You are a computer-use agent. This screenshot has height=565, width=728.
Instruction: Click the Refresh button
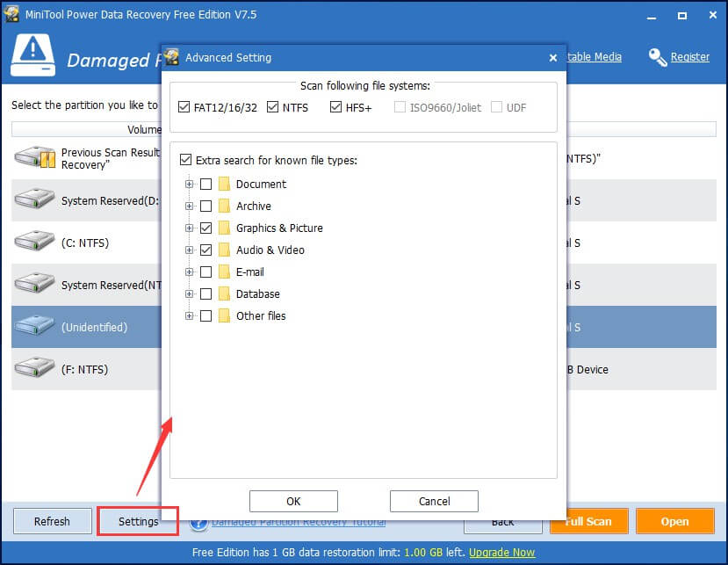tap(52, 521)
